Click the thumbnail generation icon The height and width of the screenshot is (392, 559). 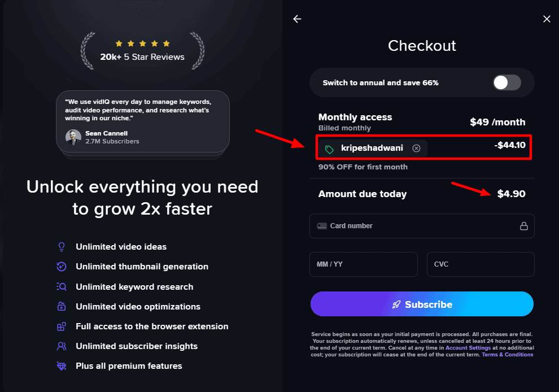[62, 267]
